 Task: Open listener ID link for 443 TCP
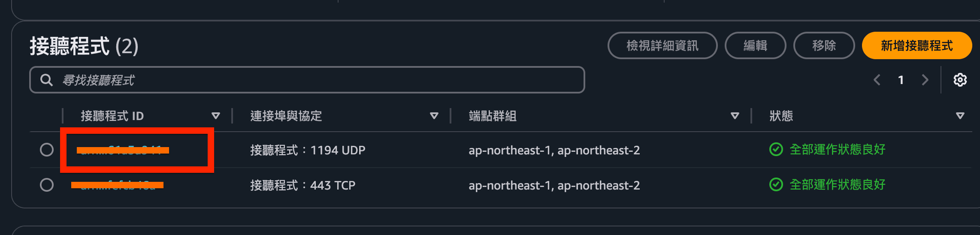[117, 185]
